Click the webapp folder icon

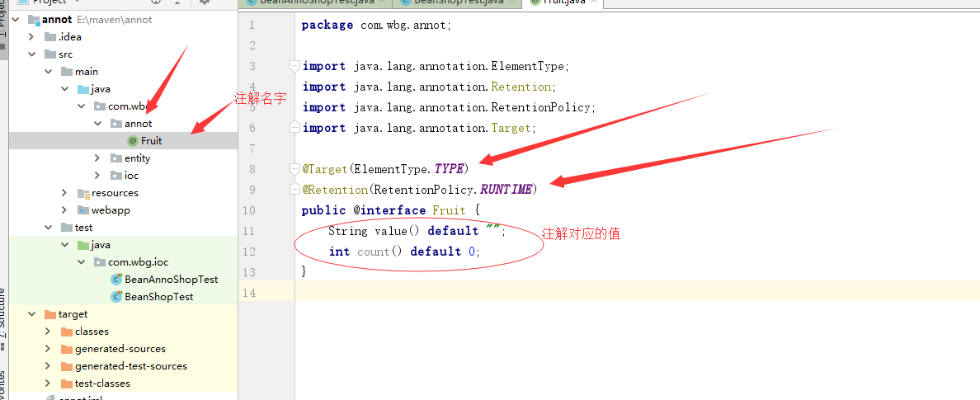pyautogui.click(x=83, y=210)
